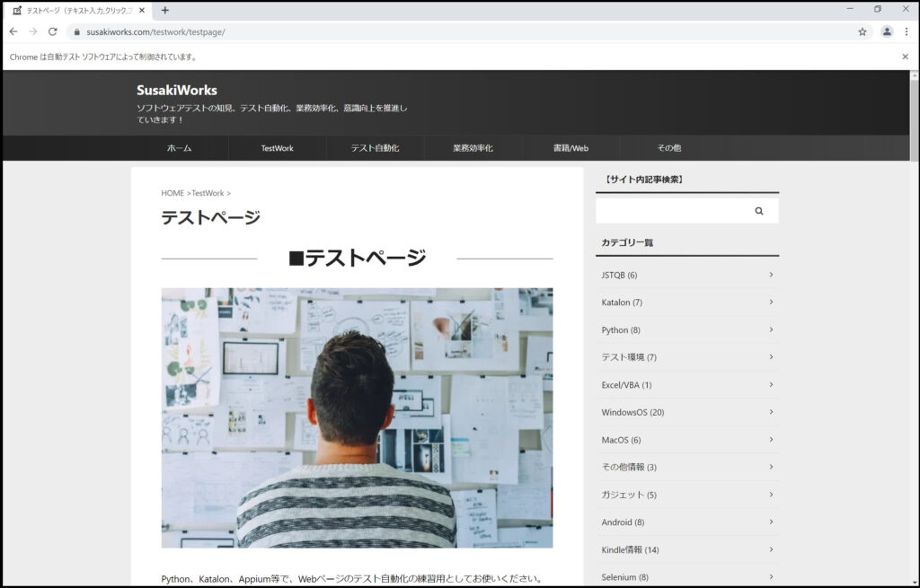Bookmark this page with the star icon

(x=862, y=31)
